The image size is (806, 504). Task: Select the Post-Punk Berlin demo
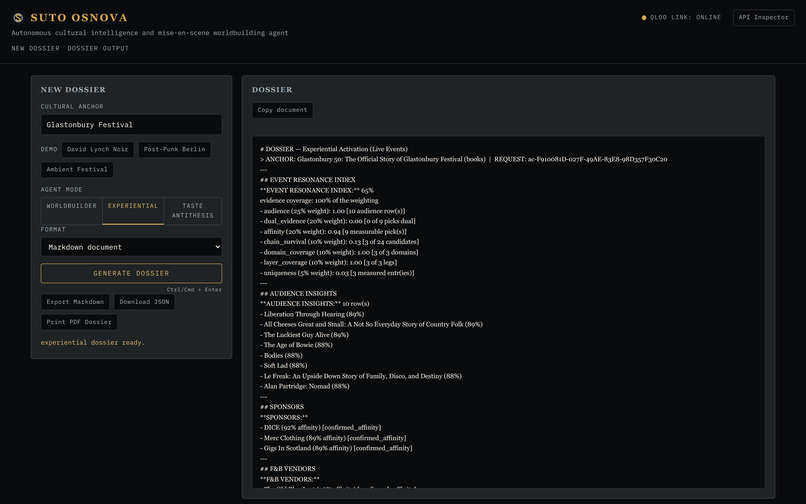[174, 149]
